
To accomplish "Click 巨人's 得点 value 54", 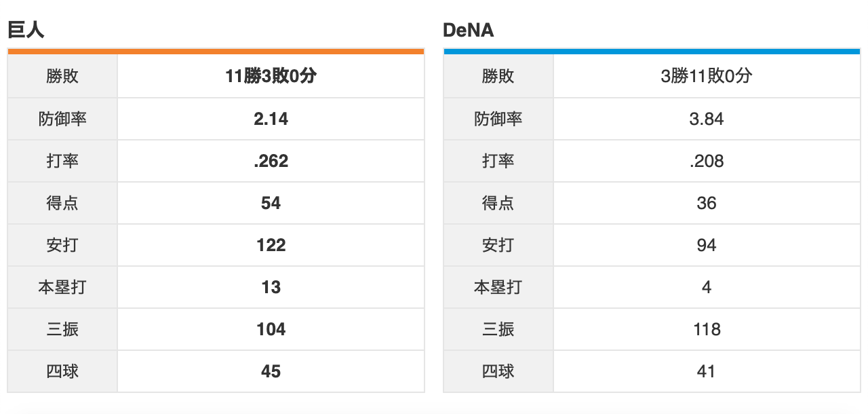I will (x=271, y=203).
